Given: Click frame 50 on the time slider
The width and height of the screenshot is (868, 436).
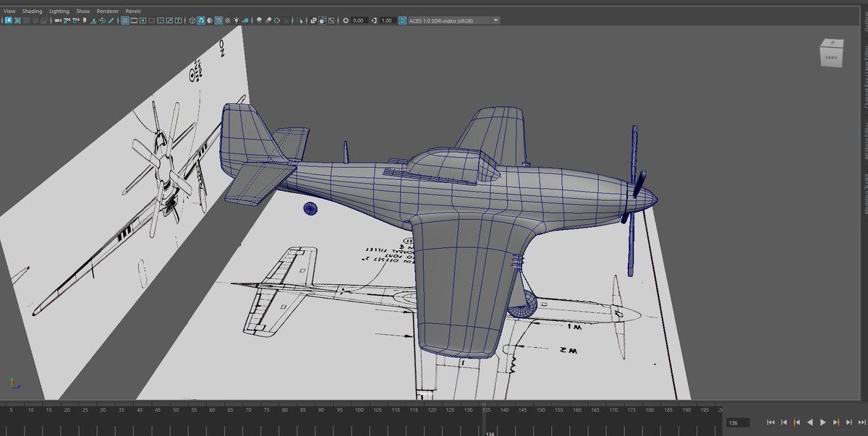Looking at the screenshot, I should pos(176,411).
